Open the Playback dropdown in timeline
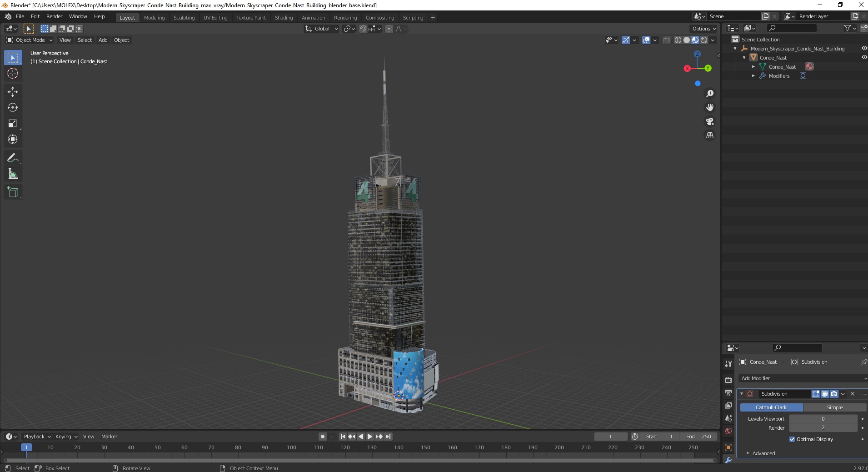The image size is (868, 472). click(x=37, y=437)
